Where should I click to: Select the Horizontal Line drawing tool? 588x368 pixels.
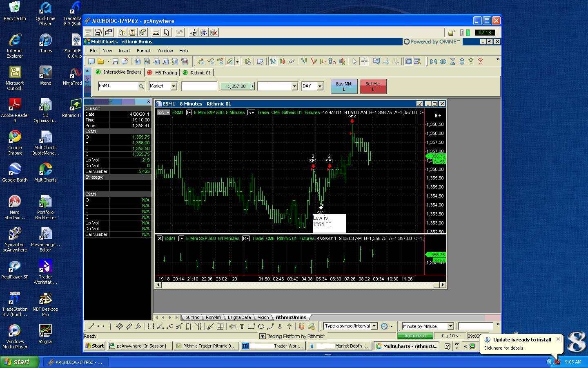[x=100, y=326]
